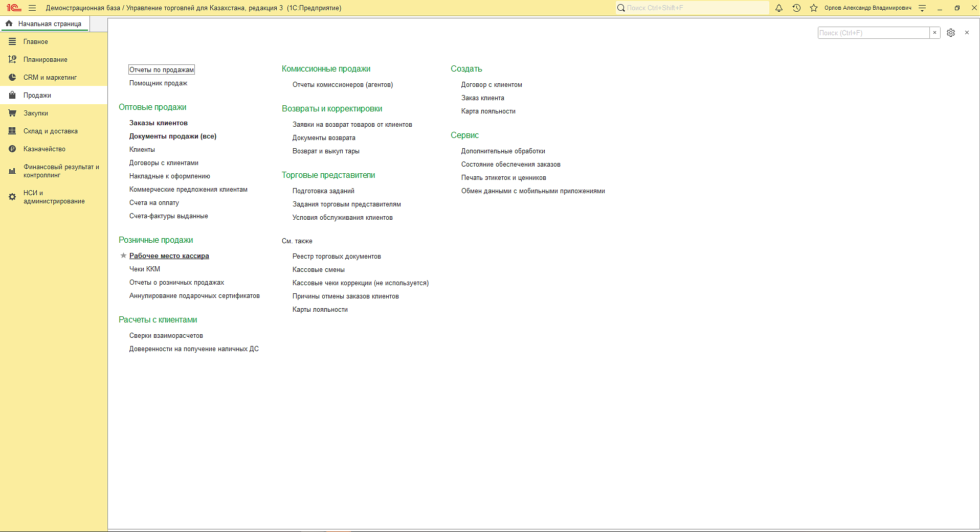This screenshot has width=980, height=532.
Task: Click the Продажи bag icon
Action: [x=12, y=95]
